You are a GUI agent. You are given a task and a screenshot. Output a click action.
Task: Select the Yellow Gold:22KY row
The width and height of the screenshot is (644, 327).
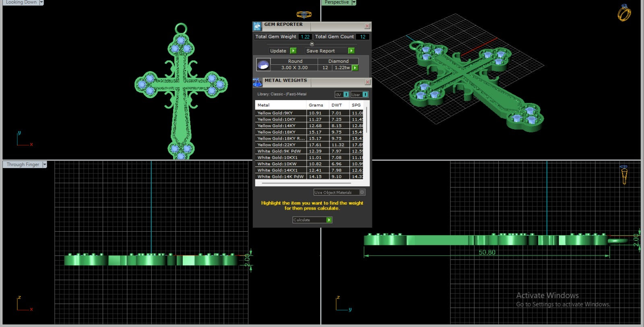[x=309, y=145]
